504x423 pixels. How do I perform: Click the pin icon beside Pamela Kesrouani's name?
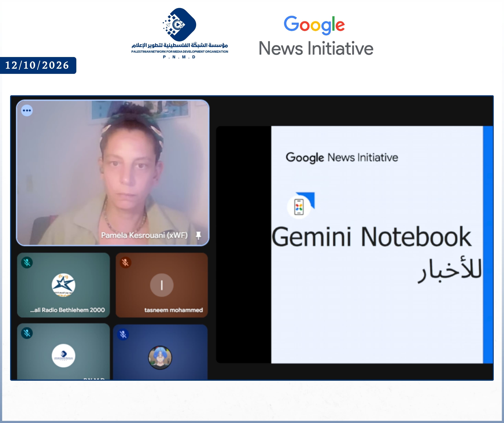198,235
